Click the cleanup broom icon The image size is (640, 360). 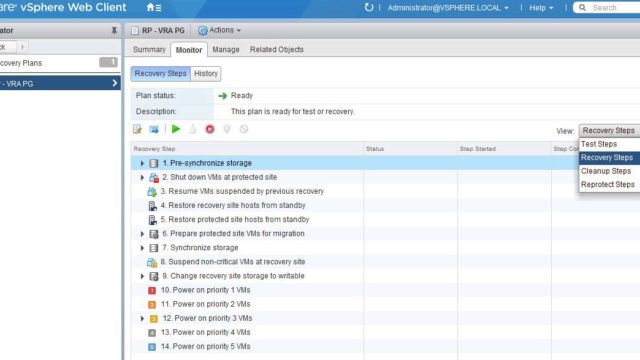tap(192, 129)
